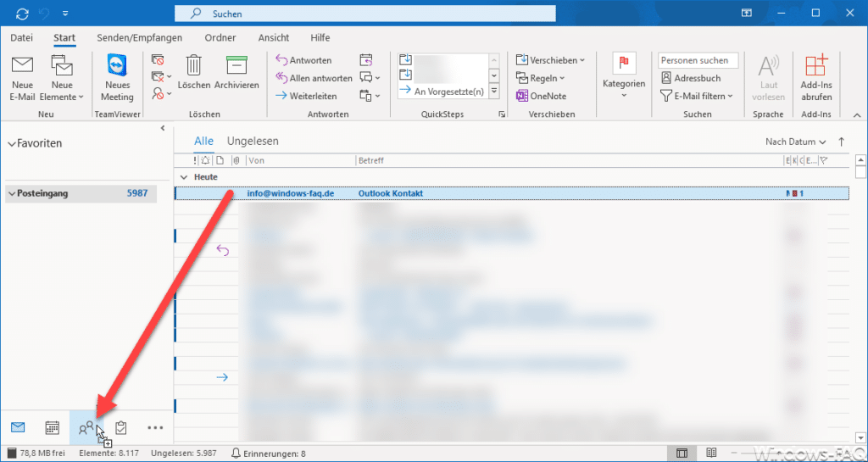Click the Laut vorlesen button

(x=768, y=79)
